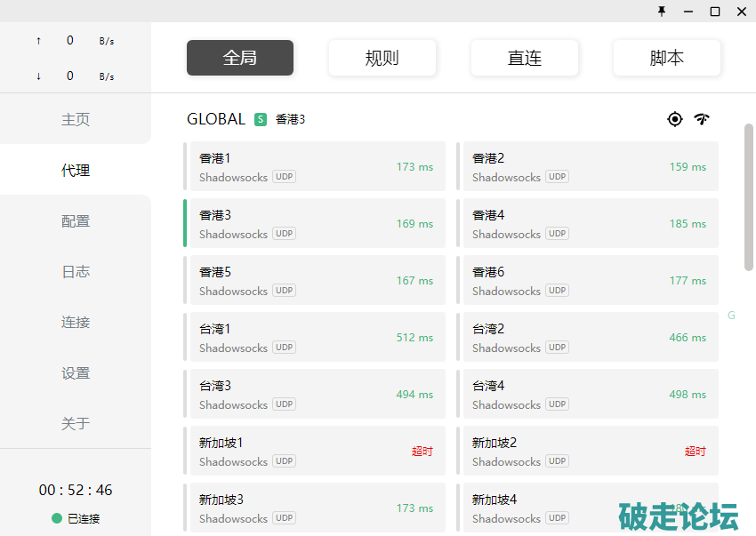Switch to 规则 rule mode
The height and width of the screenshot is (536, 756).
pyautogui.click(x=382, y=58)
